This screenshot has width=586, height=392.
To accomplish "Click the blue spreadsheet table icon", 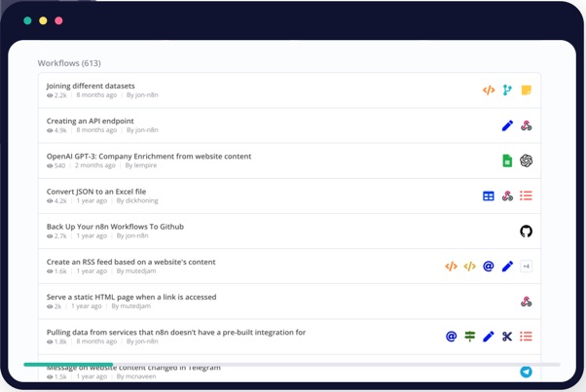I will tap(489, 196).
